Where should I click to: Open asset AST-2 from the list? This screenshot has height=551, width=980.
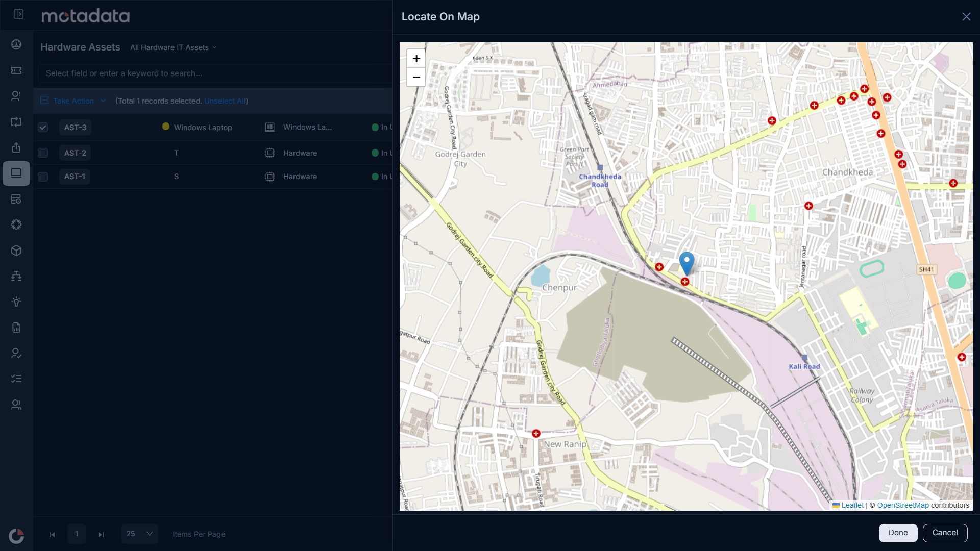coord(75,153)
